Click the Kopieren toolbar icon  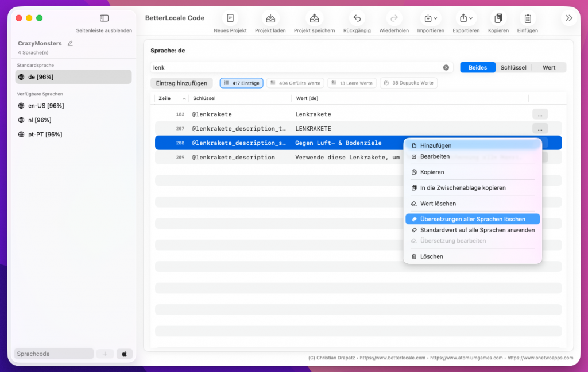pos(498,18)
